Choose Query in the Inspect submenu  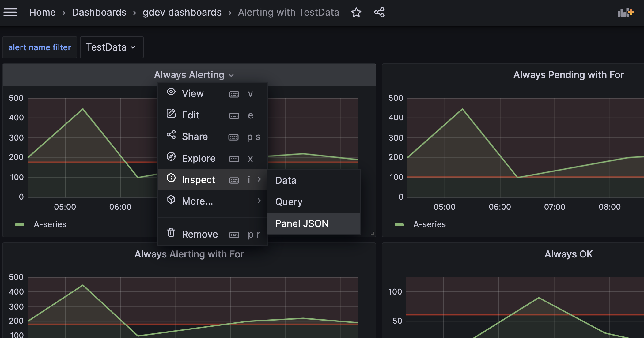pyautogui.click(x=289, y=202)
